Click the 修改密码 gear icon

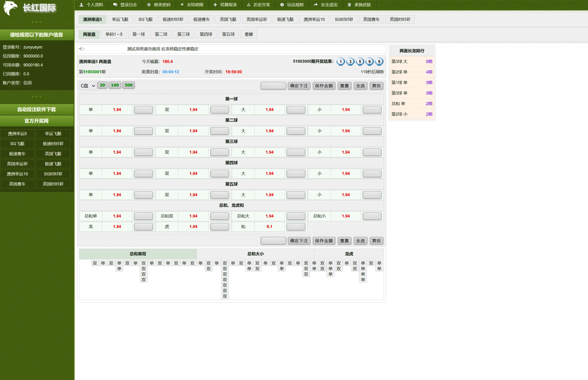(149, 5)
